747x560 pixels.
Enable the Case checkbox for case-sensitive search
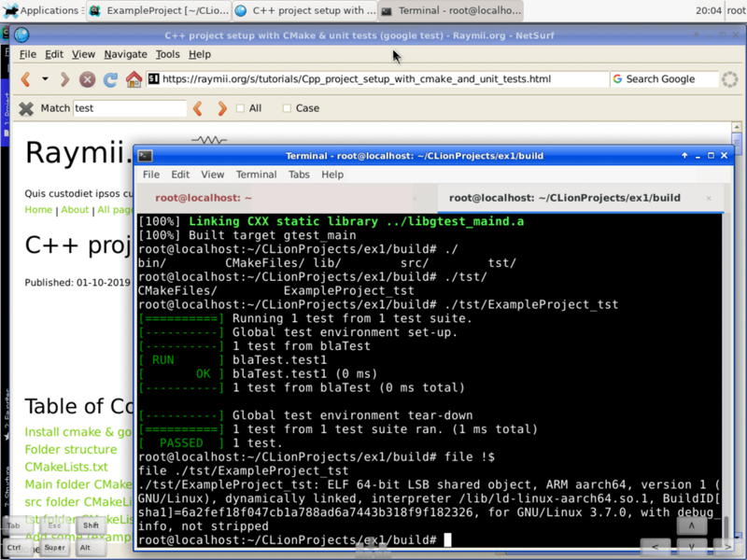tap(286, 108)
